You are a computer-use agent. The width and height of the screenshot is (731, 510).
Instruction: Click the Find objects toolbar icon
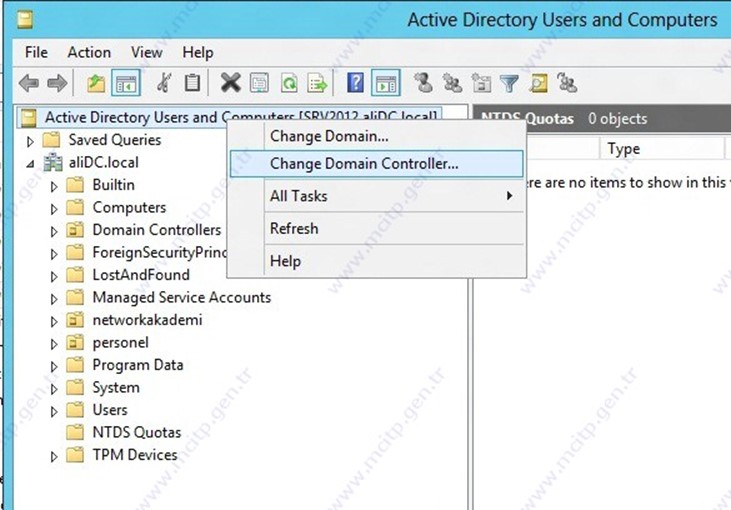[538, 83]
